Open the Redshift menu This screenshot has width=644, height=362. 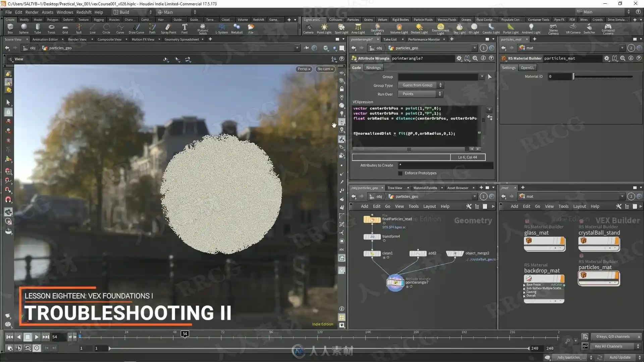(x=84, y=12)
